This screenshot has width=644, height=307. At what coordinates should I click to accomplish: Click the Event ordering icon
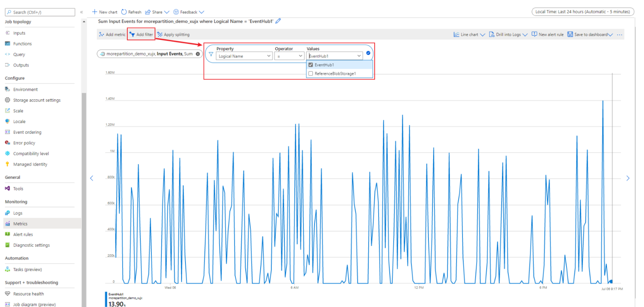(x=7, y=132)
